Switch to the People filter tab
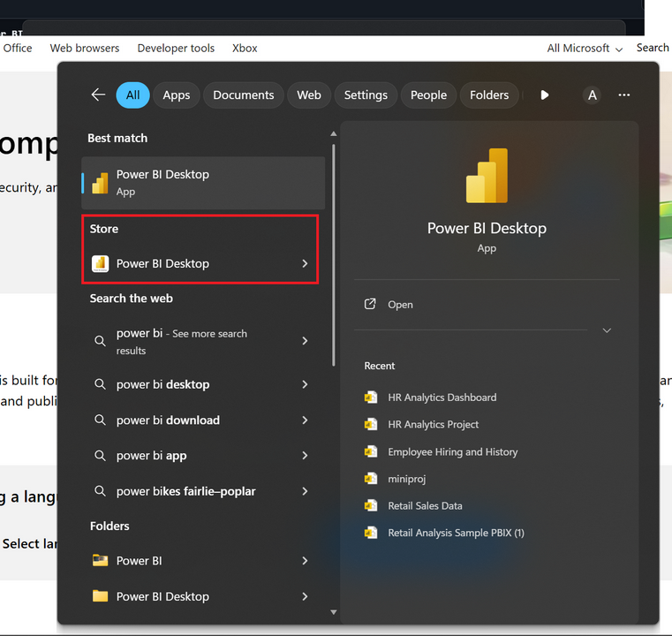This screenshot has width=672, height=636. pos(428,95)
